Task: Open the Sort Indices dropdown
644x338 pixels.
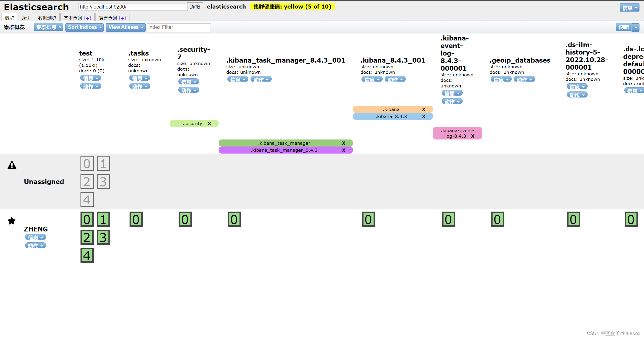Action: click(x=85, y=27)
